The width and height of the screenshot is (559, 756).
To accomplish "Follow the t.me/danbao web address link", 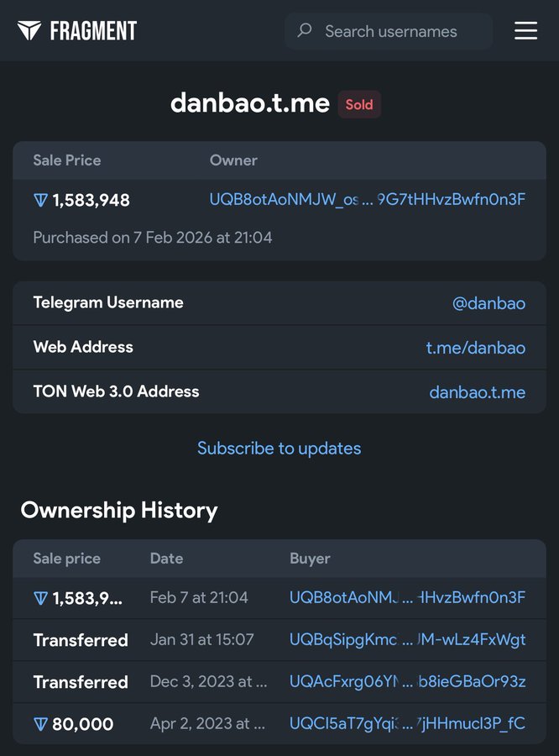I will [475, 348].
